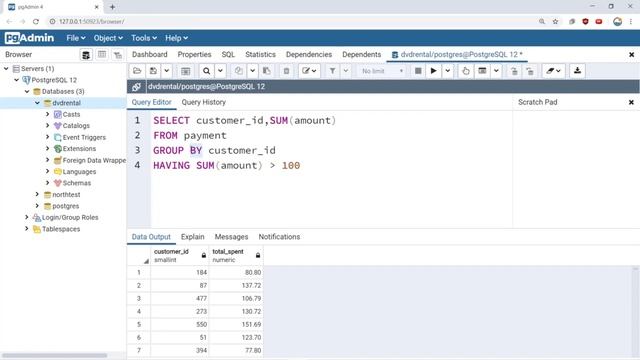The height and width of the screenshot is (360, 640).
Task: Select the Query Editor tab
Action: [x=151, y=102]
